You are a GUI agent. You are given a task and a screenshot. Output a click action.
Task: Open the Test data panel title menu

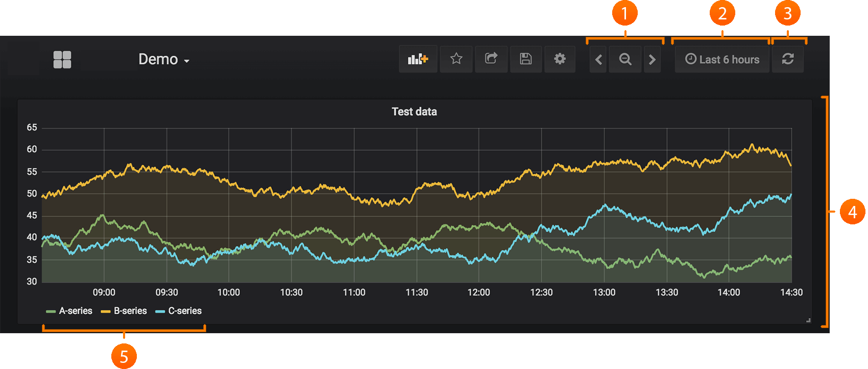[x=414, y=112]
